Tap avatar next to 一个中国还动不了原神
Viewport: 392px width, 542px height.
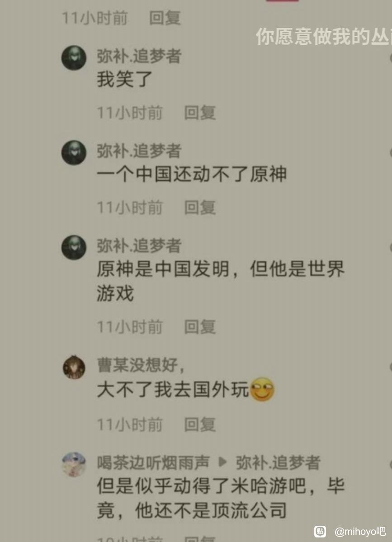(74, 152)
